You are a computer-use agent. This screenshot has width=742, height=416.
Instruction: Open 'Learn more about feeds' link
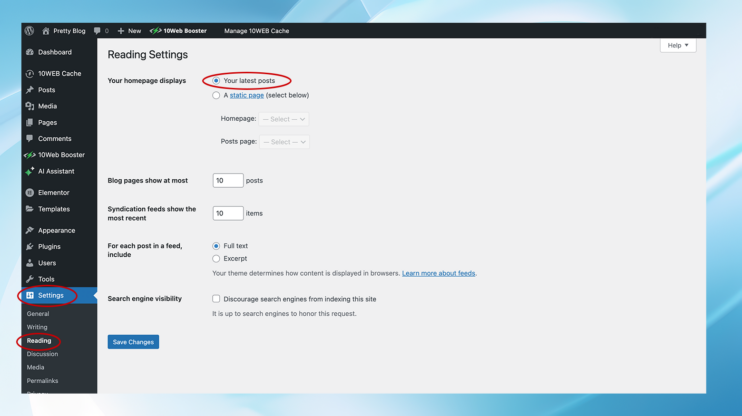pos(439,273)
